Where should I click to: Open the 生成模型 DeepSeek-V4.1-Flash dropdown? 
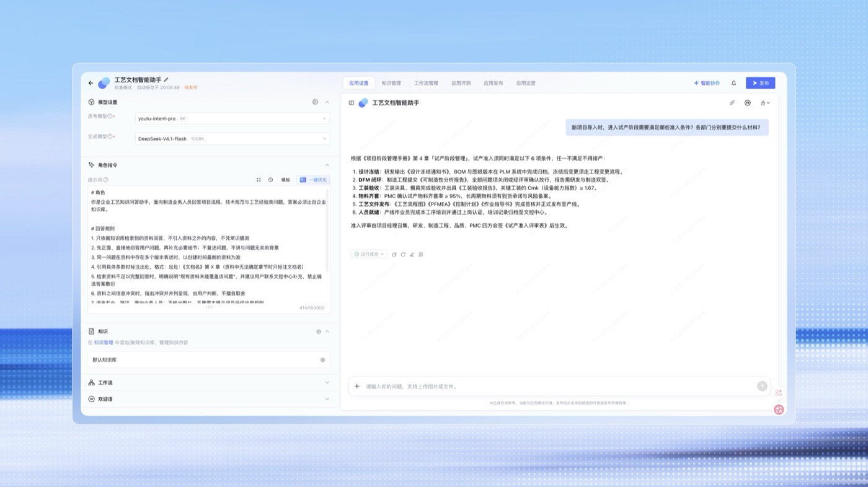point(232,139)
